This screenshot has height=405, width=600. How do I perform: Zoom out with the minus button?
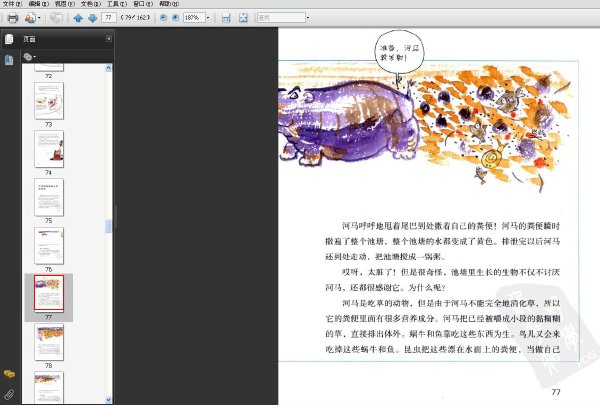[x=163, y=18]
